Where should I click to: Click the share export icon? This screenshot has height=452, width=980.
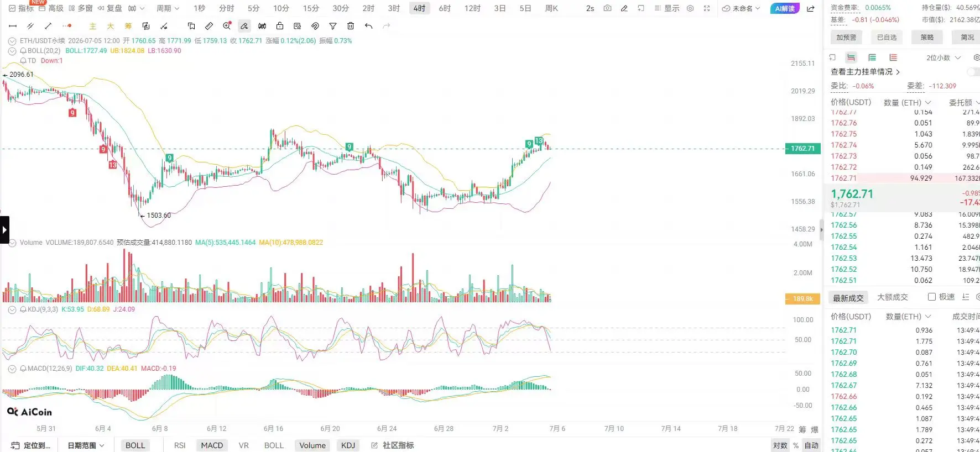811,8
